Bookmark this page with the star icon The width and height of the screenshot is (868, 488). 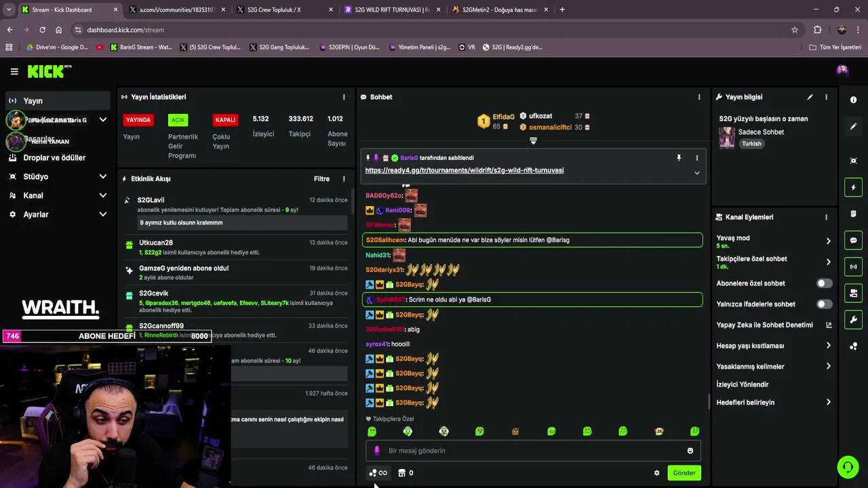pyautogui.click(x=795, y=30)
